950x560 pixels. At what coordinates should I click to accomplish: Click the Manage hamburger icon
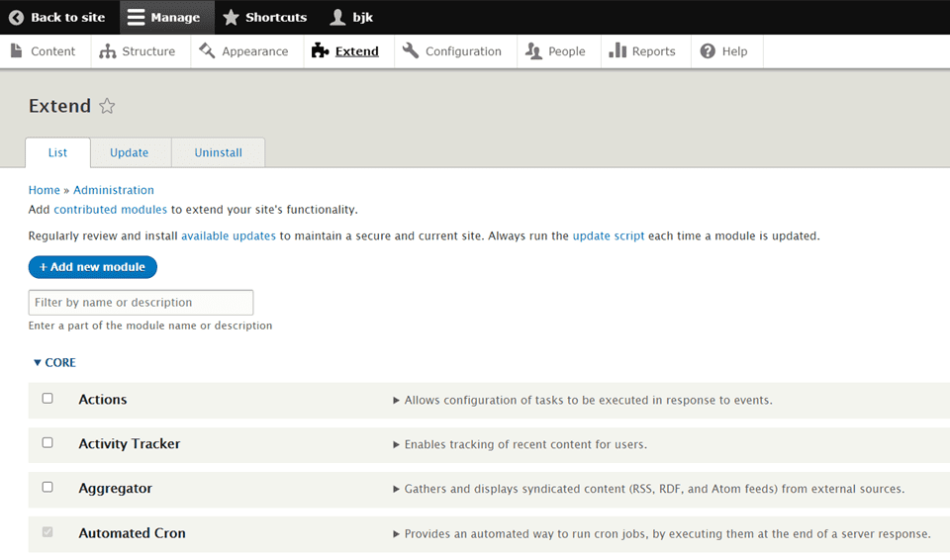click(x=136, y=17)
